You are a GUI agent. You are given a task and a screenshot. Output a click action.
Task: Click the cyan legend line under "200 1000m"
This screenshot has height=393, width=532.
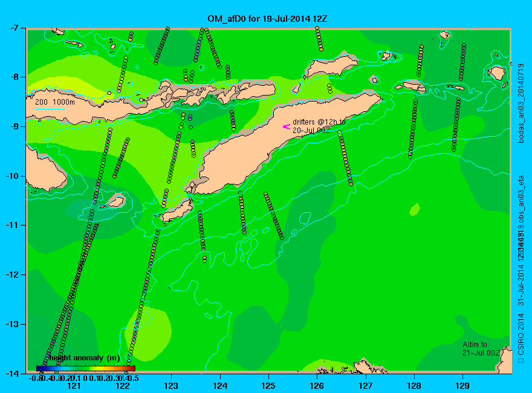pos(50,109)
